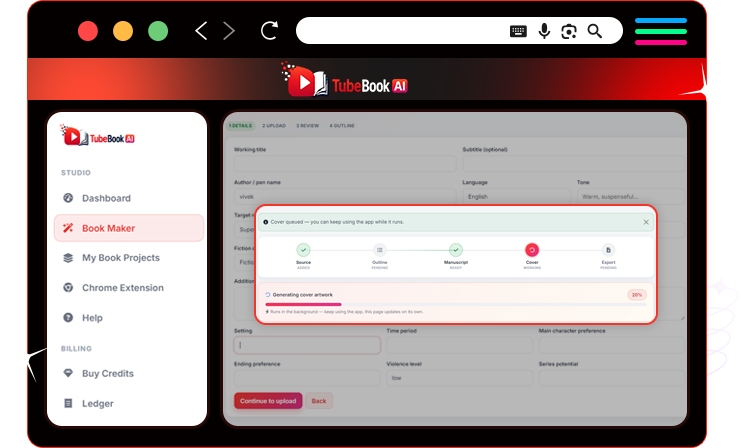Click the Series potential field
This screenshot has height=448, width=741.
612,378
